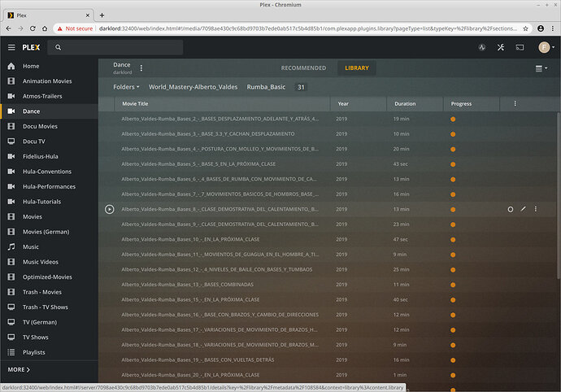Click the list vertical scrollbar

click(559, 195)
